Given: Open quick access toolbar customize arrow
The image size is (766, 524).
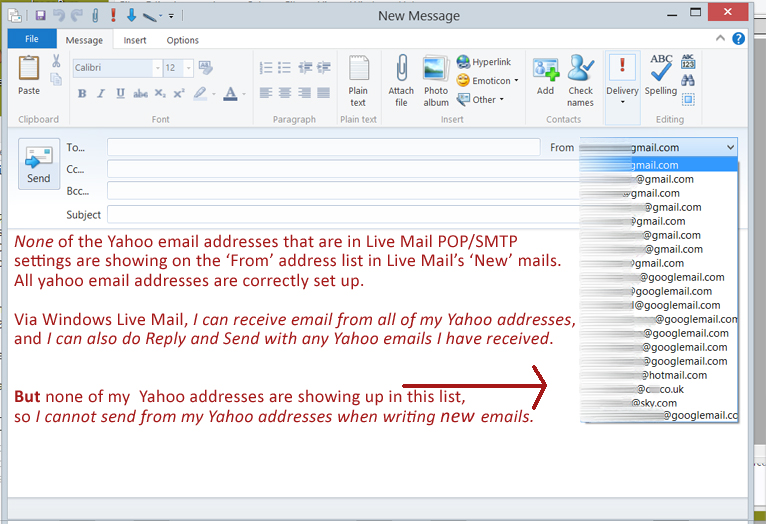Looking at the screenshot, I should tap(171, 16).
